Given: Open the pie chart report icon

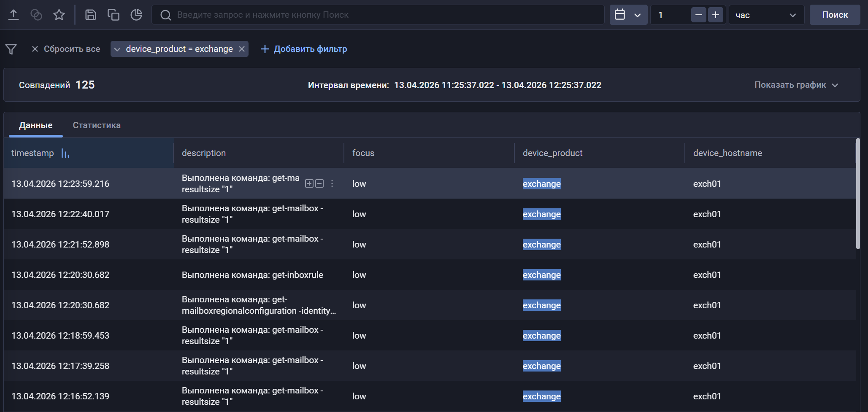Looking at the screenshot, I should (x=136, y=14).
